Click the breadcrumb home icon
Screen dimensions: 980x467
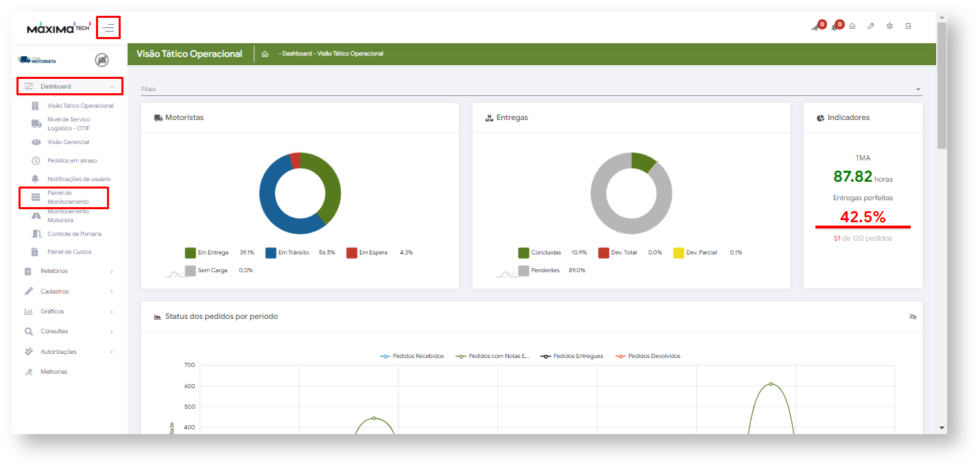point(265,54)
